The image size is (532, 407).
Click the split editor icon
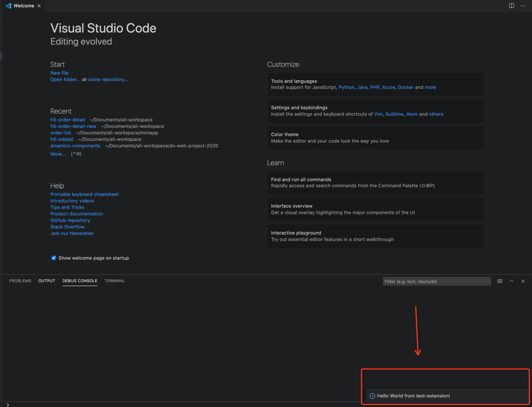(x=511, y=6)
